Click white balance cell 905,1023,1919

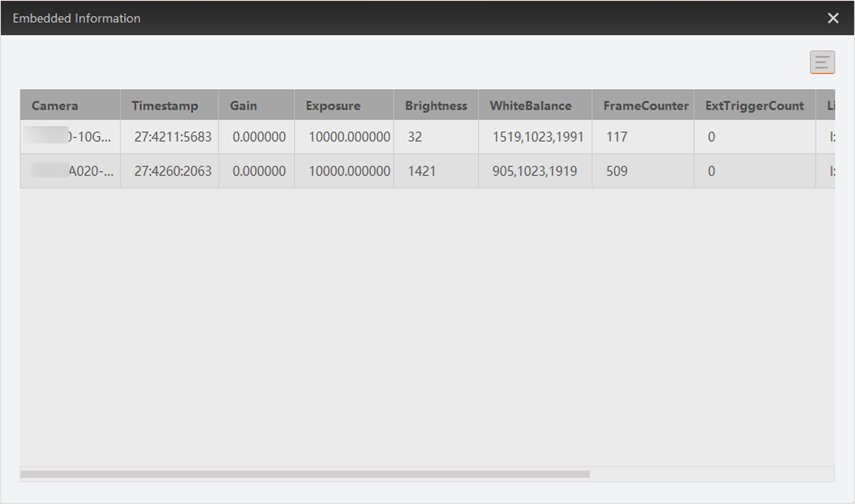534,171
